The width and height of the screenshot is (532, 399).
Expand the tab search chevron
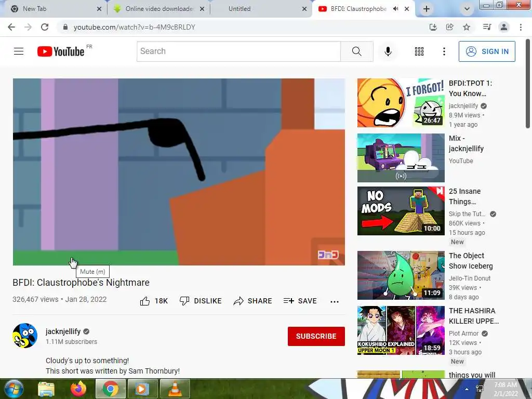click(x=467, y=9)
